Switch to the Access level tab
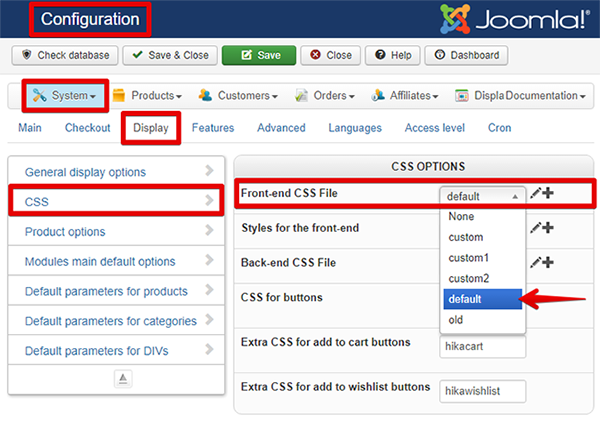 435,128
